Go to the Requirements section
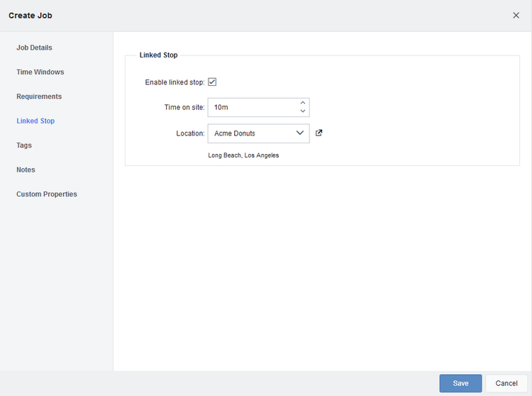Viewport: 532px width, 396px height. click(39, 97)
